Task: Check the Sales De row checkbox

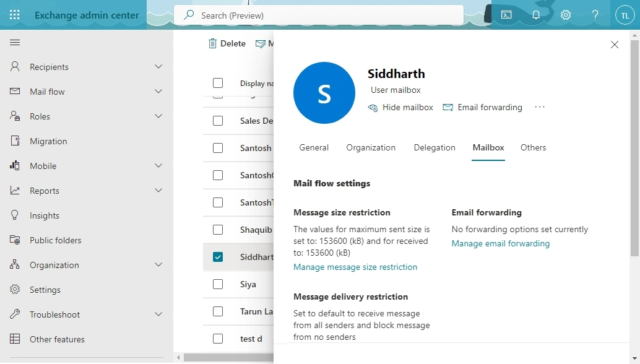Action: click(218, 121)
